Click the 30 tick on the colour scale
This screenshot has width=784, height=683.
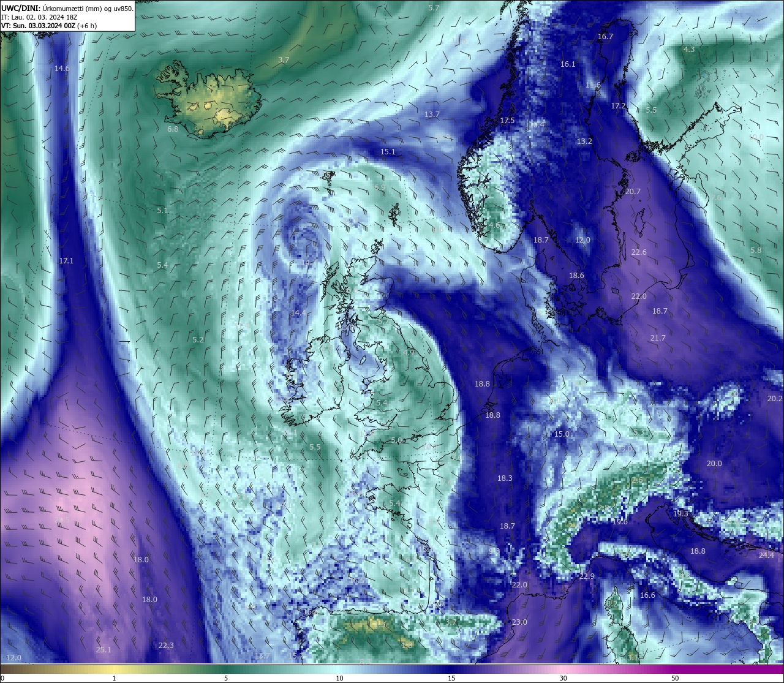tap(563, 678)
